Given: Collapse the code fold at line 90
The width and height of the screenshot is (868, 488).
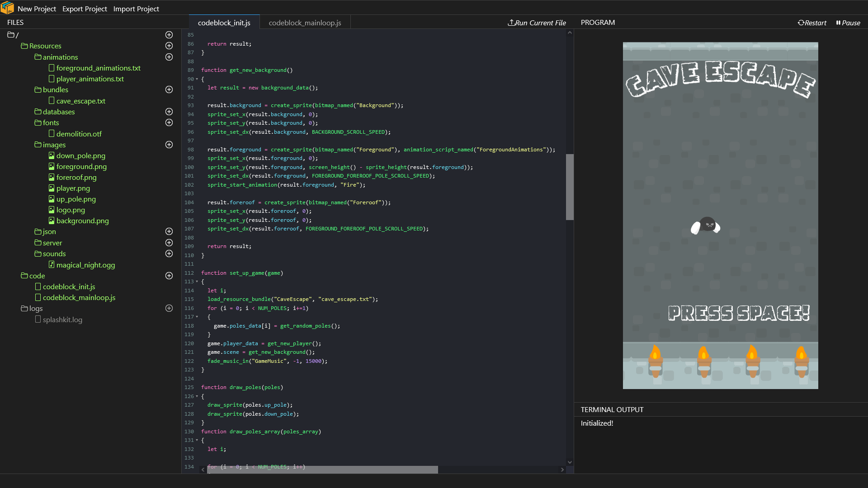Looking at the screenshot, I should (197, 79).
